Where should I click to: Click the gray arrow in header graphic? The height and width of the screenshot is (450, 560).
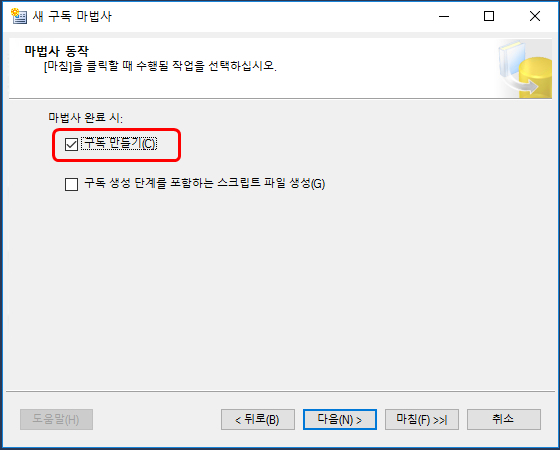click(522, 84)
